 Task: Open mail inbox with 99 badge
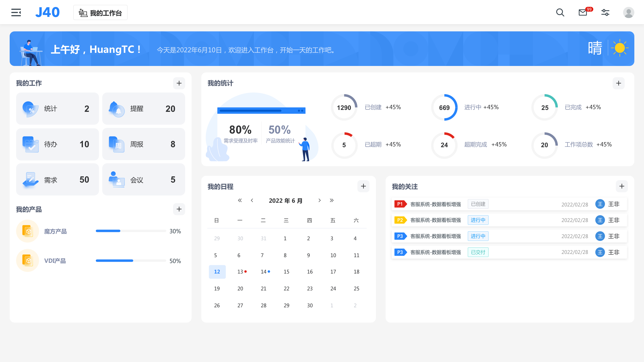[583, 12]
